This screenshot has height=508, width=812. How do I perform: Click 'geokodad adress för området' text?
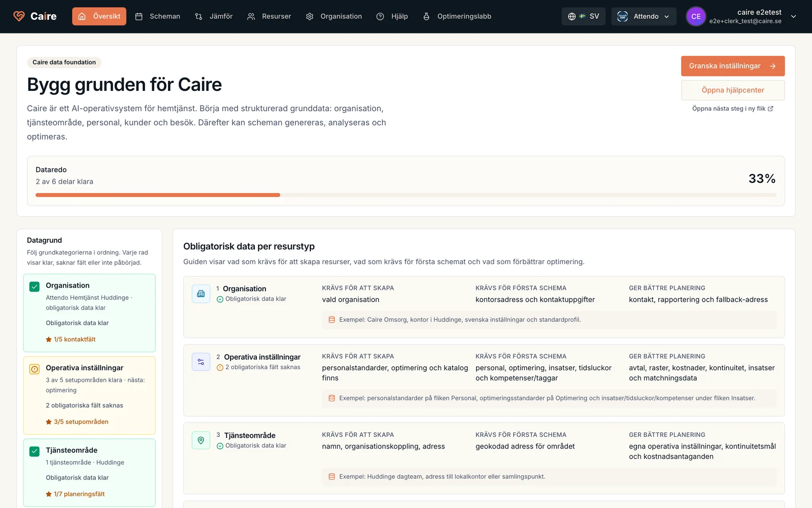click(x=525, y=447)
